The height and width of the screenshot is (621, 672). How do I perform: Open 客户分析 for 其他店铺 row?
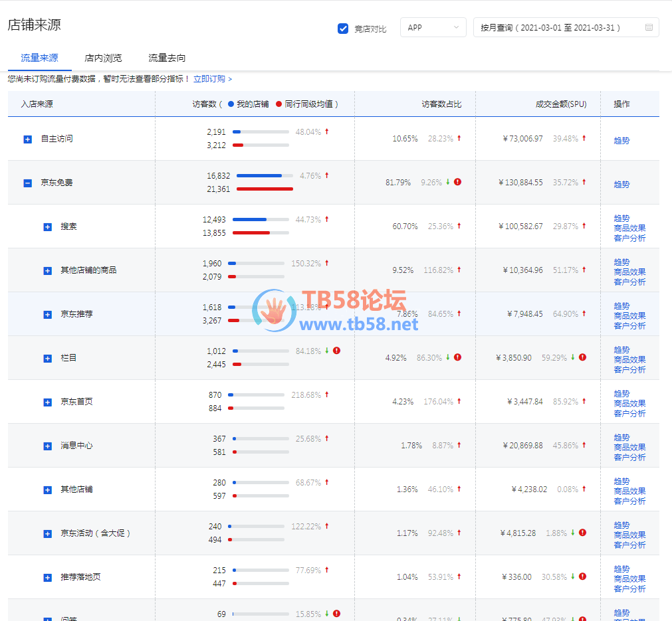[629, 501]
